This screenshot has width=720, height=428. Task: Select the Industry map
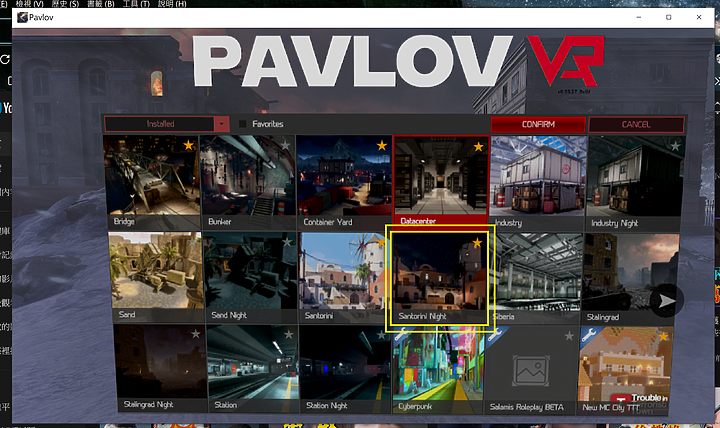coord(538,183)
